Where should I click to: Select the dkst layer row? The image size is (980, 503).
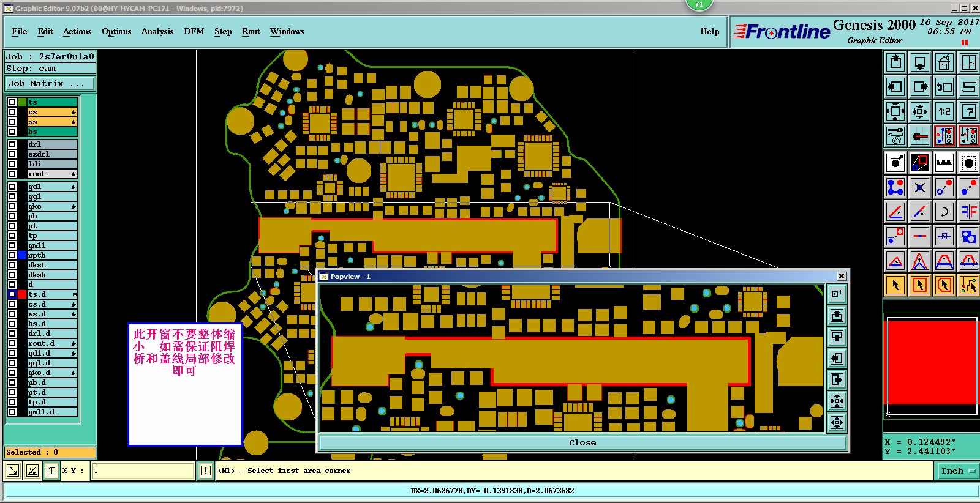(x=53, y=265)
